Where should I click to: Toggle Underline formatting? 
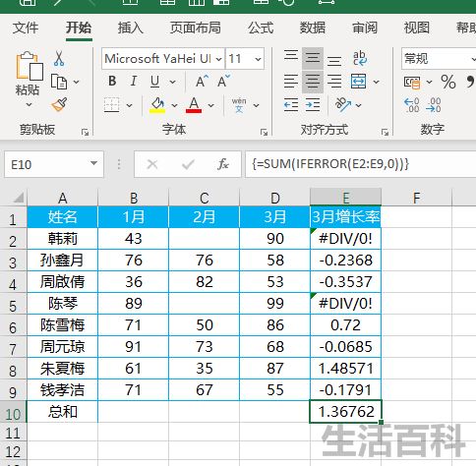click(x=154, y=81)
